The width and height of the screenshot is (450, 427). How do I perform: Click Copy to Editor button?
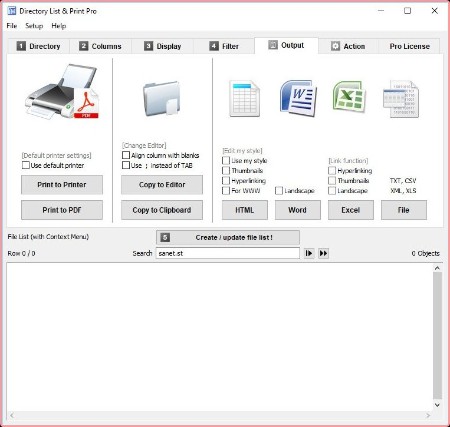pyautogui.click(x=162, y=185)
